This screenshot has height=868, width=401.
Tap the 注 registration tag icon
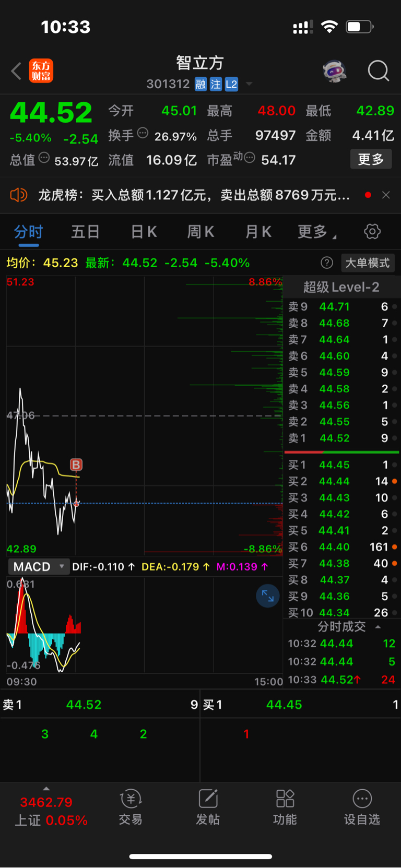pyautogui.click(x=216, y=84)
